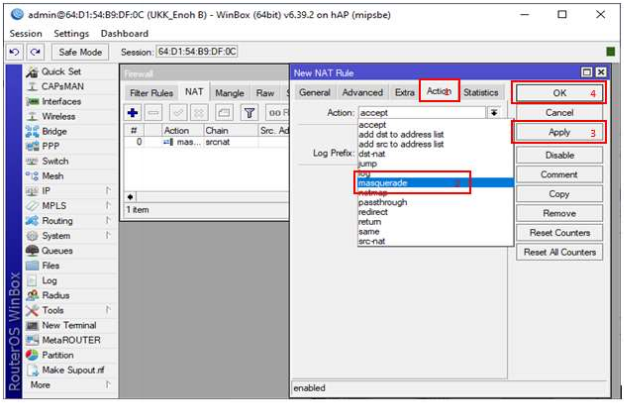Image resolution: width=624 pixels, height=403 pixels.
Task: Switch to the Raw tab
Action: pyautogui.click(x=265, y=93)
